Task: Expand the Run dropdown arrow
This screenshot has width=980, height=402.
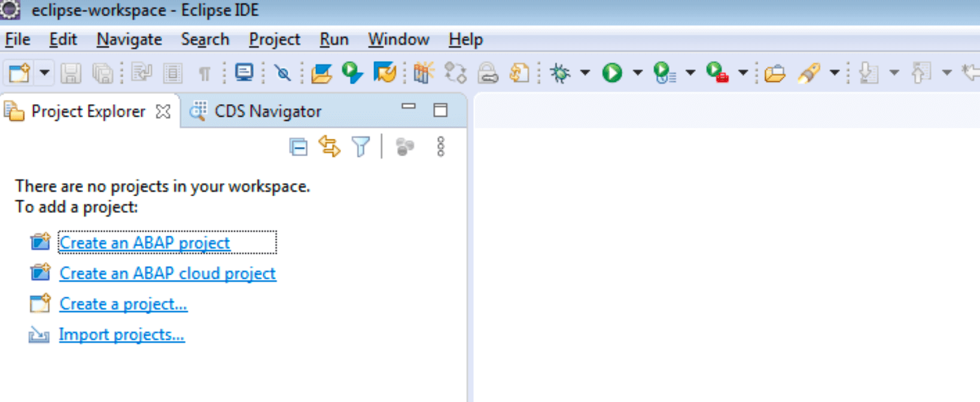Action: point(638,73)
